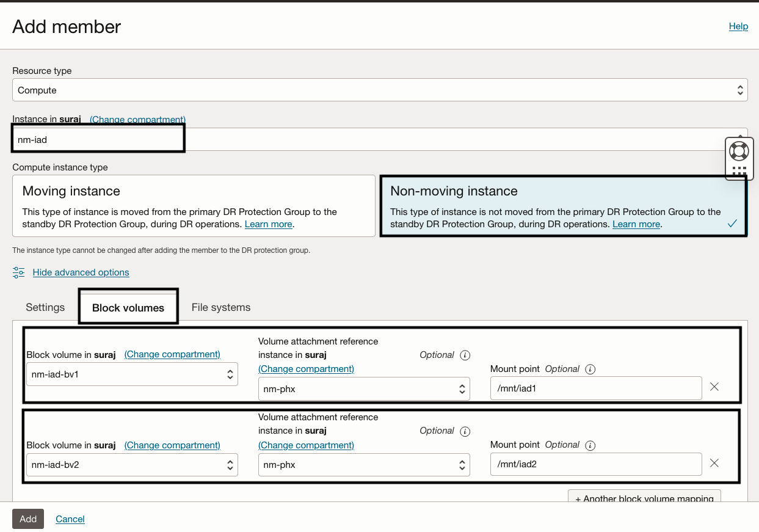
Task: Click the life-ring support help icon
Action: coord(739,151)
